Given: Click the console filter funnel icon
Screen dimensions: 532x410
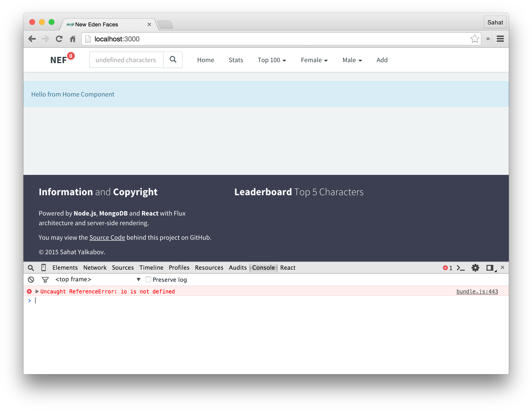Looking at the screenshot, I should (45, 280).
